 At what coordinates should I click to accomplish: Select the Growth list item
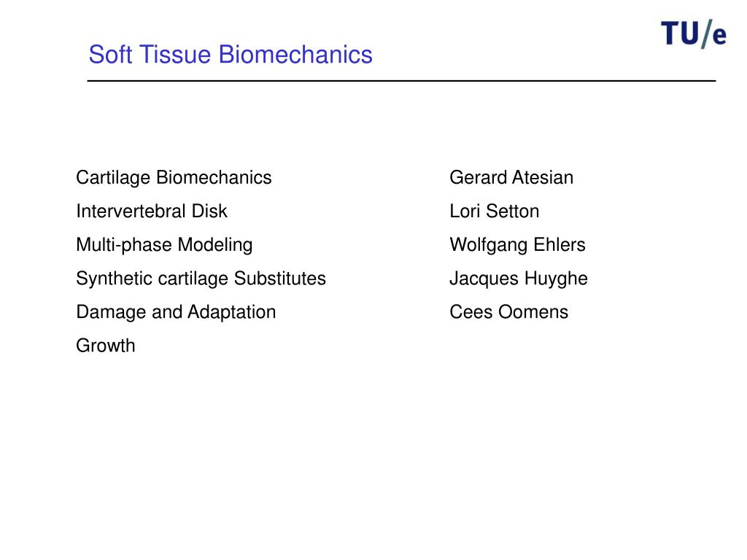106,346
